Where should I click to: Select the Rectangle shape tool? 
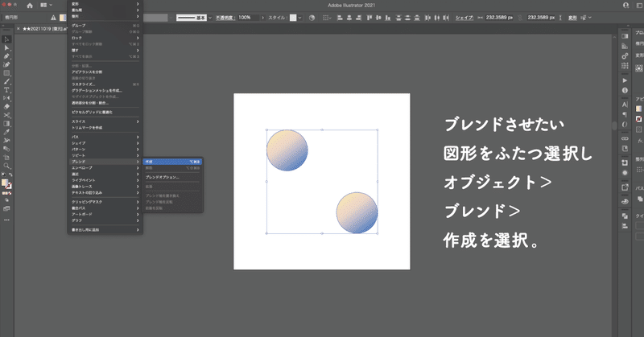click(x=6, y=73)
